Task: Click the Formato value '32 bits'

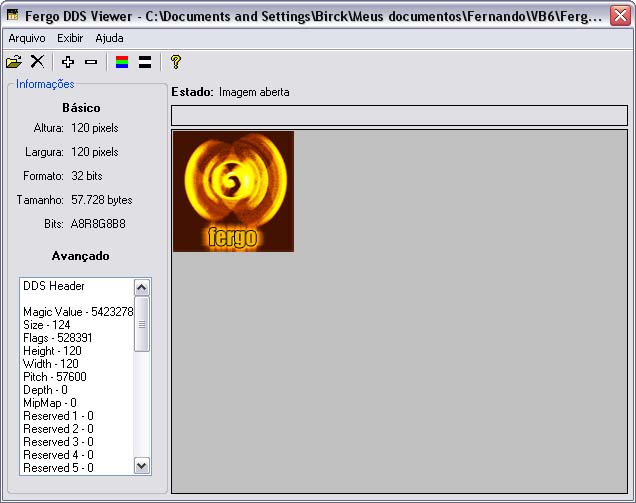Action: (x=87, y=176)
